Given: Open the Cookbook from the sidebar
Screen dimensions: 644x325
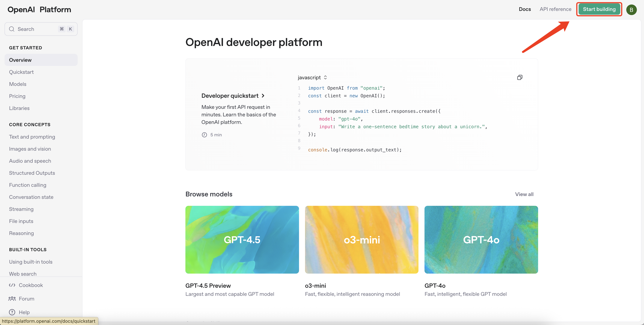Looking at the screenshot, I should point(31,285).
